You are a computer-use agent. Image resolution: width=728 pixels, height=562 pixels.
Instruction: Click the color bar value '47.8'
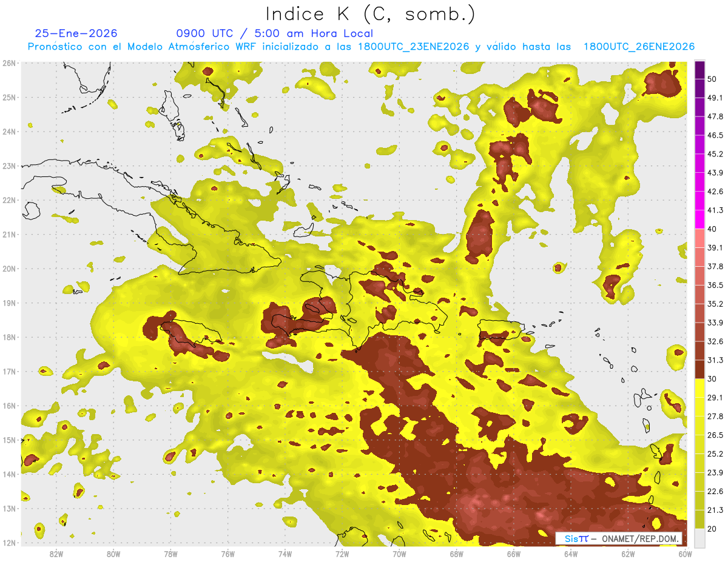[715, 116]
